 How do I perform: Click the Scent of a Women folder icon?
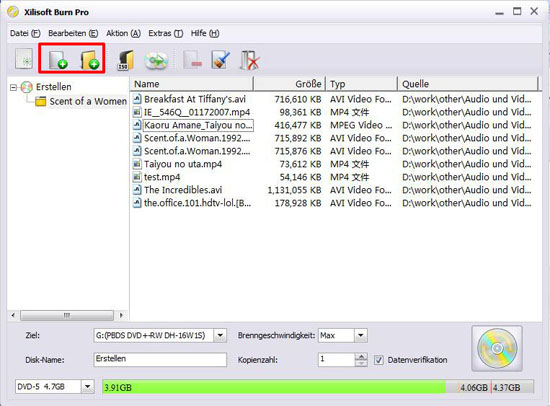(x=41, y=101)
